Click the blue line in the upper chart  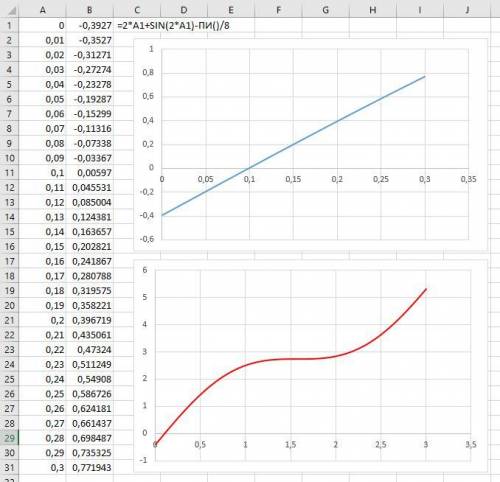(x=293, y=145)
